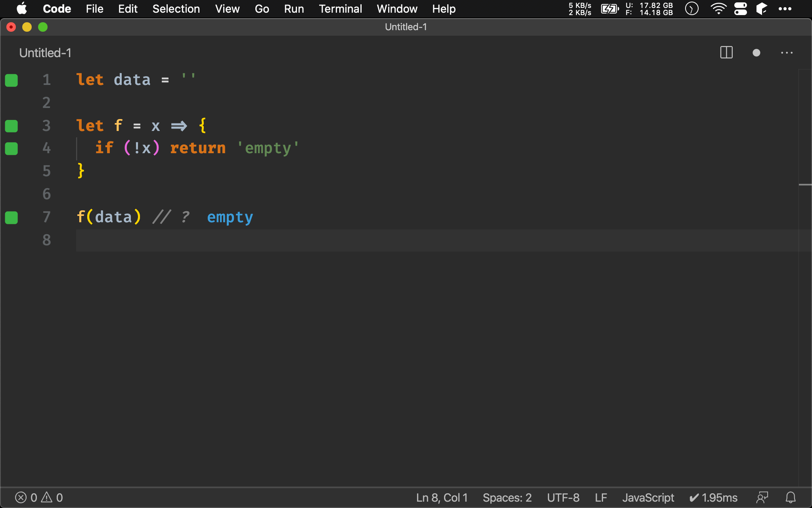Open the notifications bell
This screenshot has height=508, width=812.
(x=791, y=497)
